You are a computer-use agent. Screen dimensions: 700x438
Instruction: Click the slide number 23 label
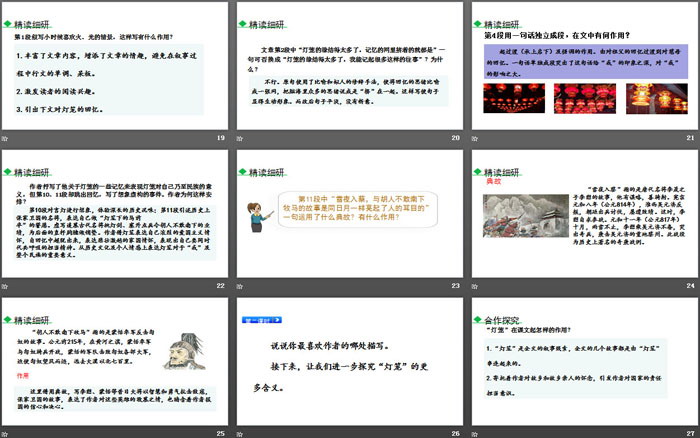click(455, 286)
